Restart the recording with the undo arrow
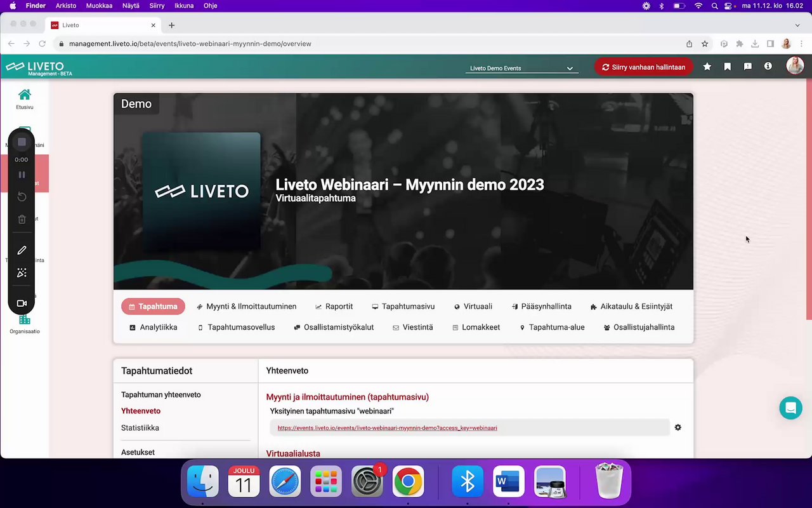 click(x=22, y=197)
